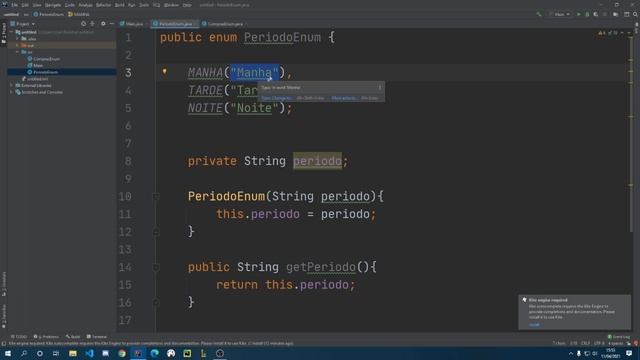Open the Help menu
Viewport: 640px width, 360px height.
(187, 5)
